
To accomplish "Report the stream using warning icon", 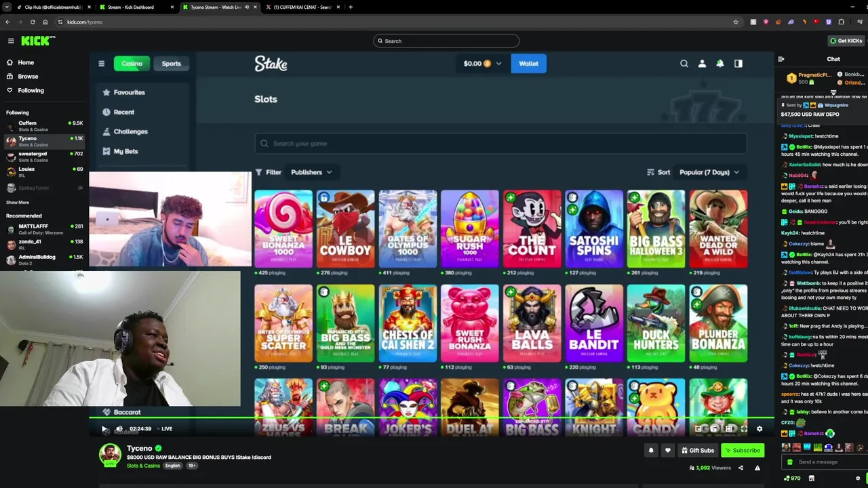I will click(757, 468).
